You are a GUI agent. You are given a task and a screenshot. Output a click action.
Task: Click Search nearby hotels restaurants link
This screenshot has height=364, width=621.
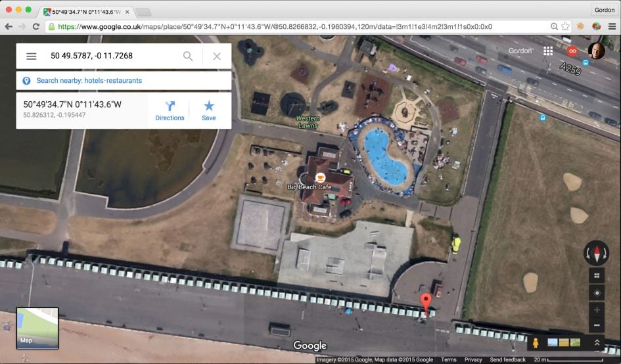[89, 80]
